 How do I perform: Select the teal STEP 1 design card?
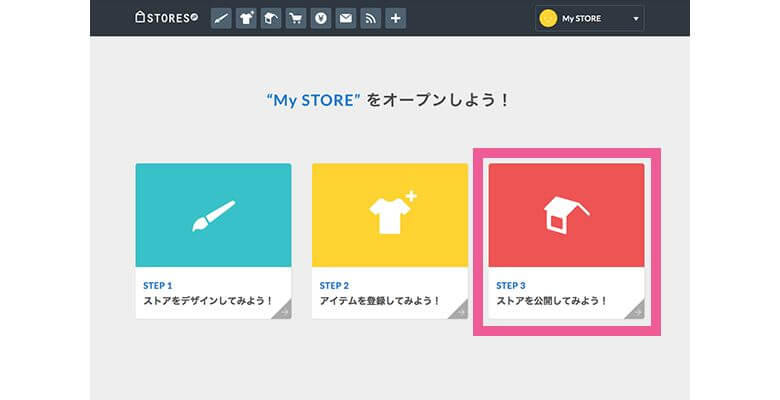click(213, 216)
